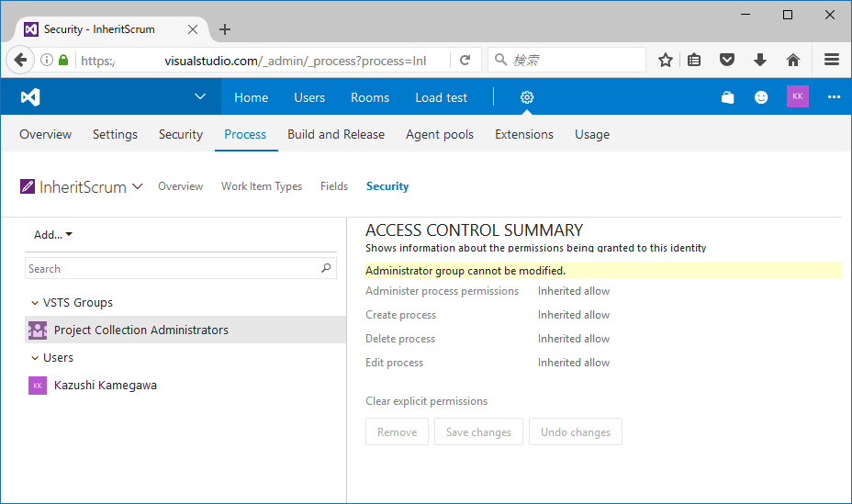Click the InheritScrum process pencil icon
852x504 pixels.
pyautogui.click(x=28, y=186)
